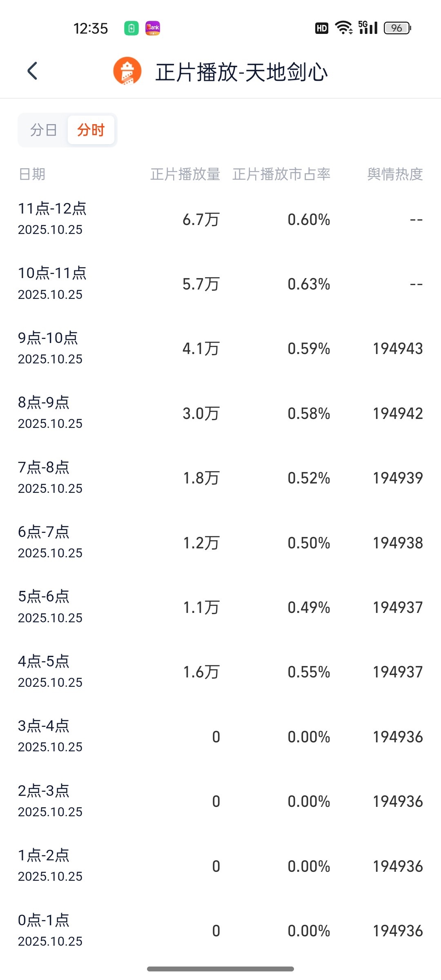The height and width of the screenshot is (980, 441).
Task: Tap the purple Bank app status icon
Action: [153, 28]
